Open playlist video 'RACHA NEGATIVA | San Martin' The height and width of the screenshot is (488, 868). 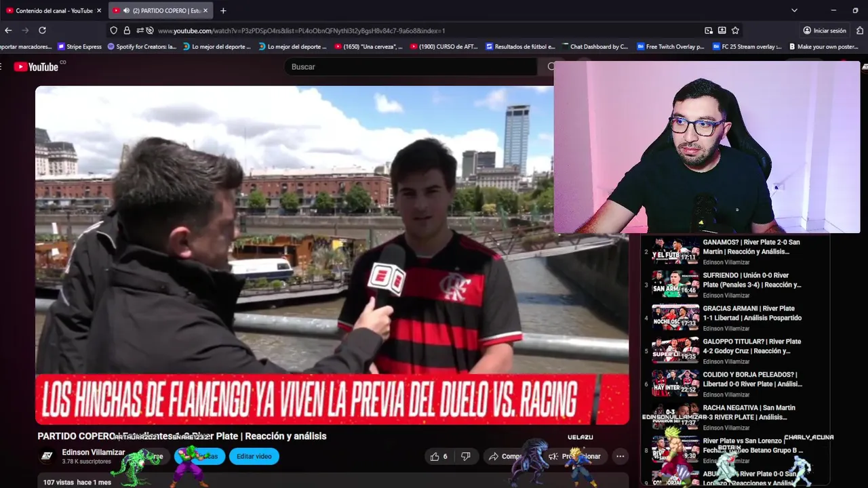point(751,413)
